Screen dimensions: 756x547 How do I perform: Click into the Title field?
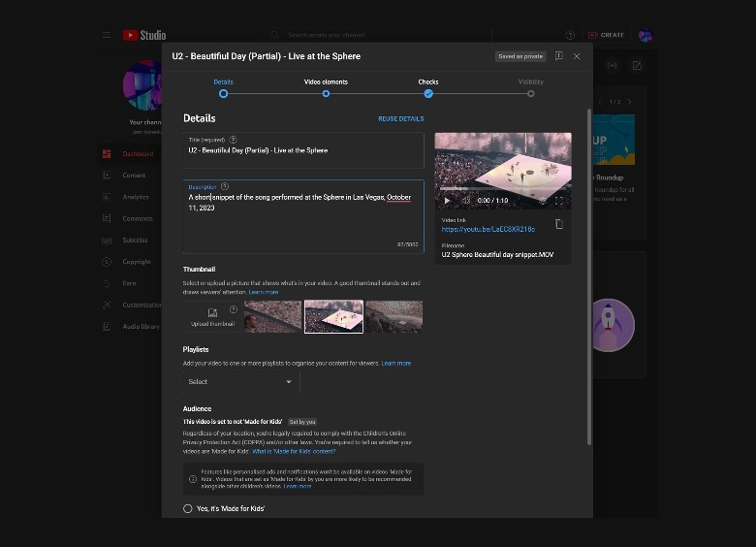pyautogui.click(x=303, y=150)
